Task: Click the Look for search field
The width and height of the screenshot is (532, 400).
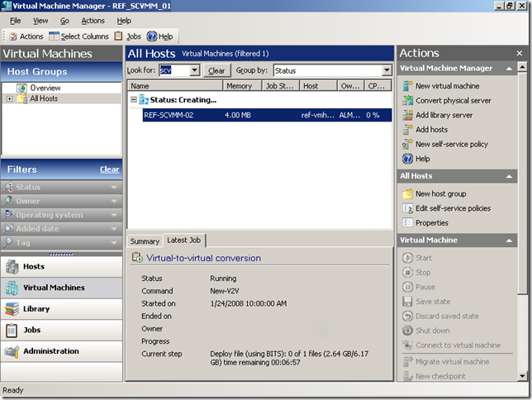Action: [x=175, y=70]
